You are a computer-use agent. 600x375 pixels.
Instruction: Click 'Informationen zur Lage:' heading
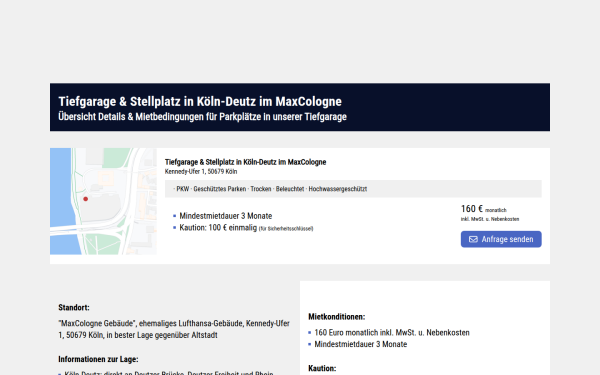[98, 359]
